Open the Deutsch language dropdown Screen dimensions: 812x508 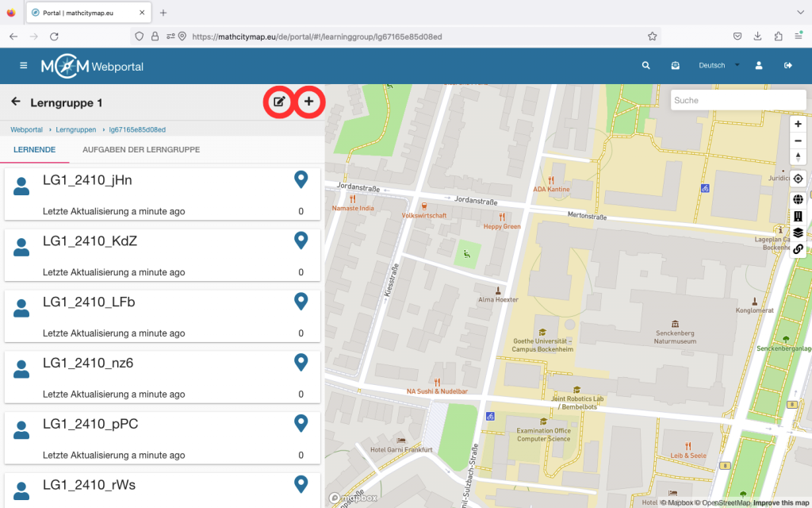coord(718,66)
